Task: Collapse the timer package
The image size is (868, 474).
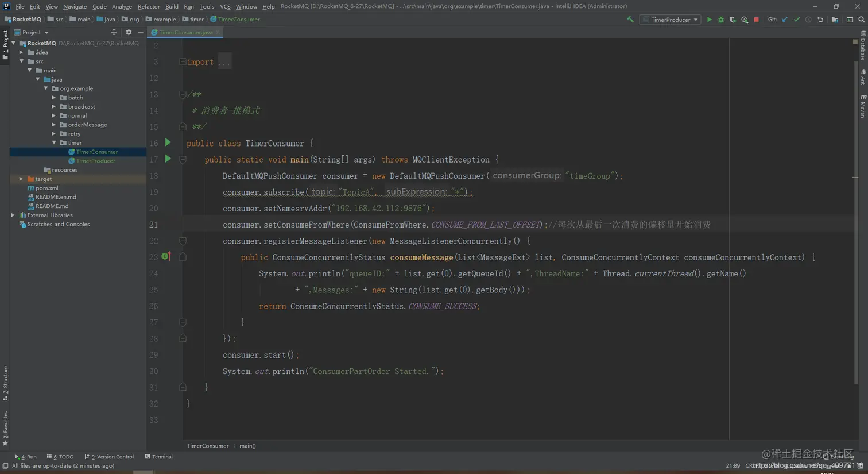Action: pos(54,142)
